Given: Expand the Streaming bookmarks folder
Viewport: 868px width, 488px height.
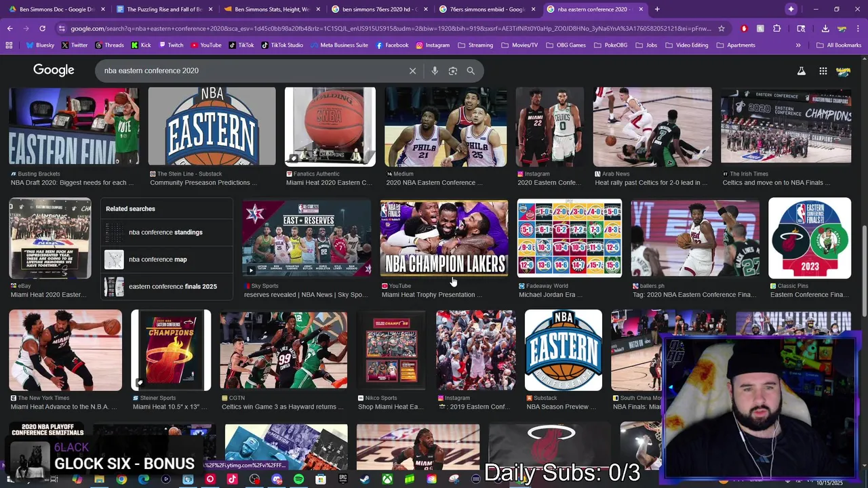Looking at the screenshot, I should click(475, 45).
